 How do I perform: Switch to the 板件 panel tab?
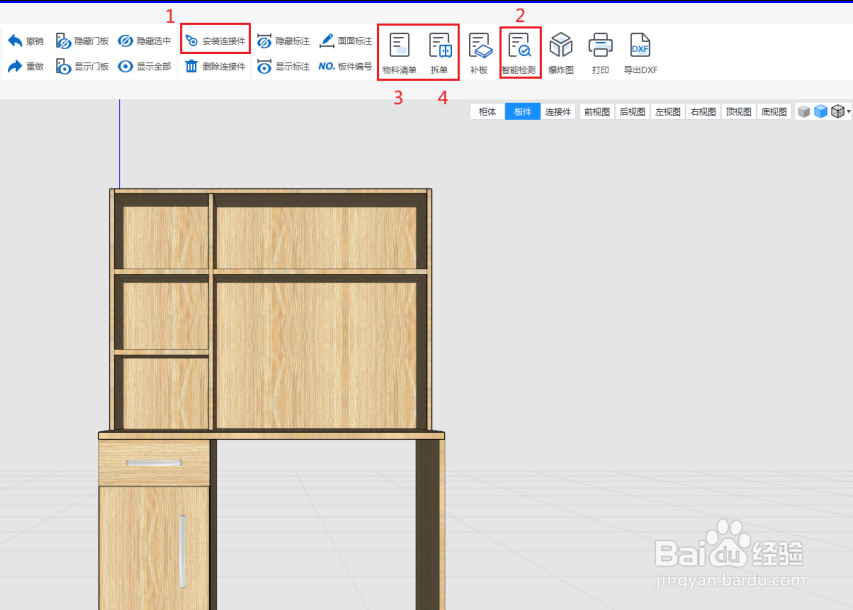pos(523,112)
